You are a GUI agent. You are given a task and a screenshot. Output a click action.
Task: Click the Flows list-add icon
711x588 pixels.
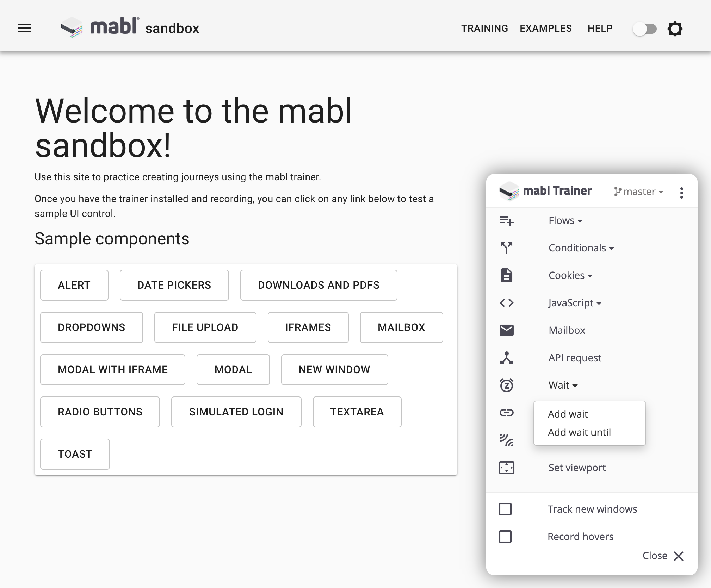(x=507, y=221)
